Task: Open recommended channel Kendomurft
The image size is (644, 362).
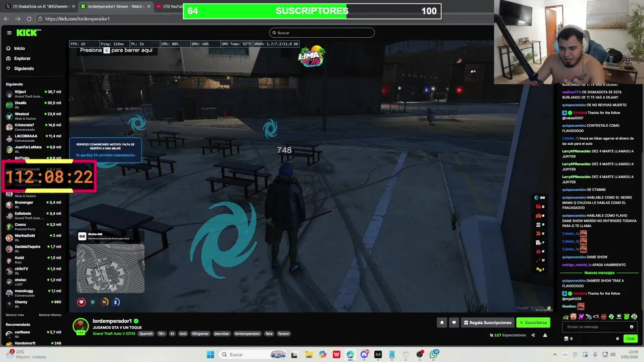Action: pyautogui.click(x=33, y=344)
